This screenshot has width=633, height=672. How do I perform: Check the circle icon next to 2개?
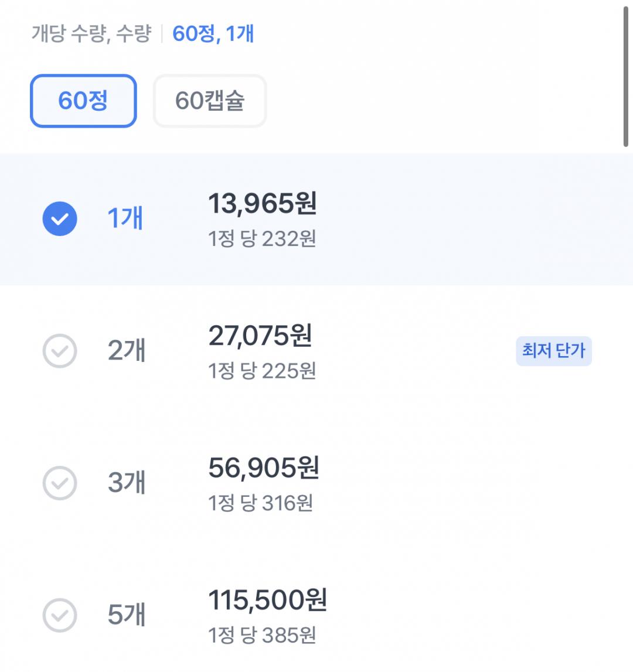(x=60, y=351)
